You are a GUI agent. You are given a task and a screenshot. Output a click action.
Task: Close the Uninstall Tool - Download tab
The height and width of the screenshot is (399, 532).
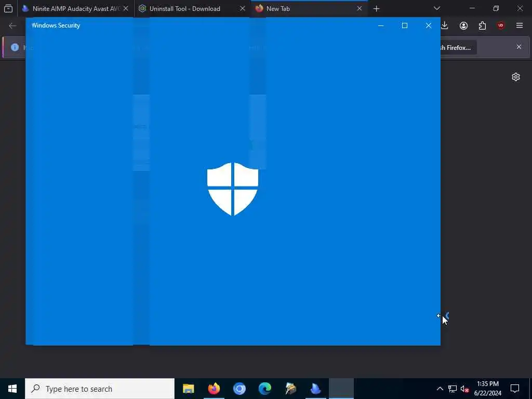(x=243, y=8)
